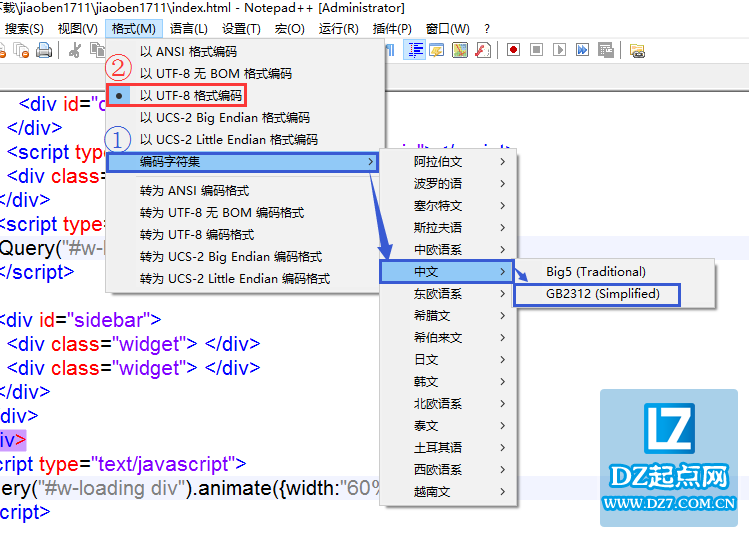Click the "#w-loading div" animate code line

[190, 488]
